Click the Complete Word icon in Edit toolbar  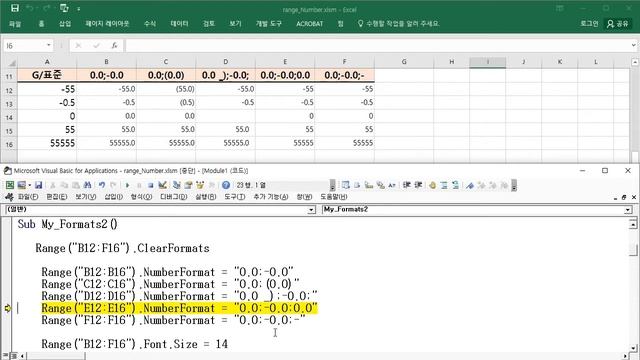coord(392,185)
